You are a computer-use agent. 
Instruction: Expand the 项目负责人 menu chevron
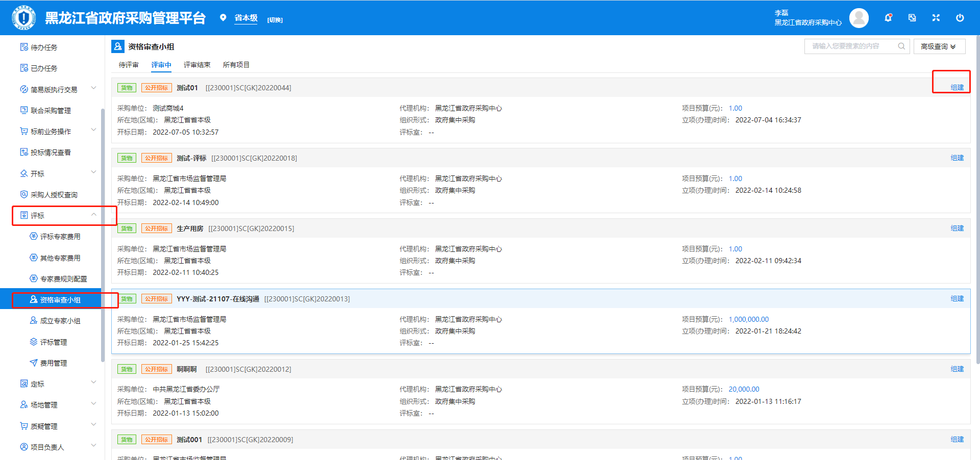point(93,445)
